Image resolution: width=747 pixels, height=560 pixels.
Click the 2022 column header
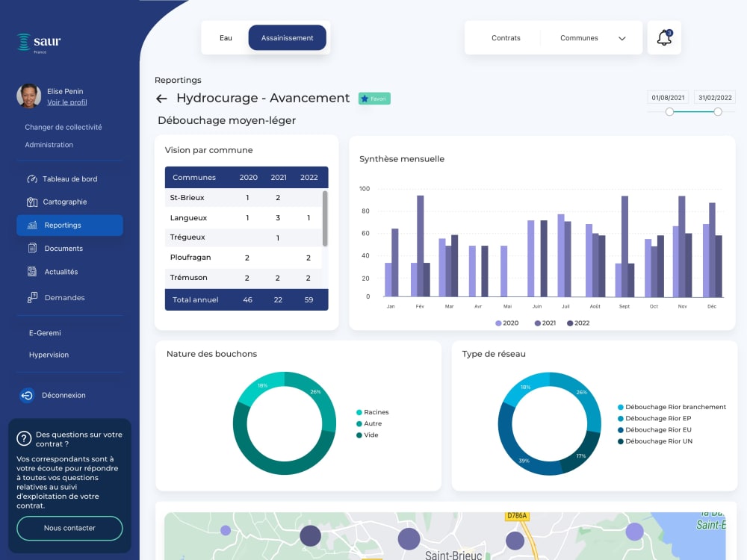click(x=309, y=177)
